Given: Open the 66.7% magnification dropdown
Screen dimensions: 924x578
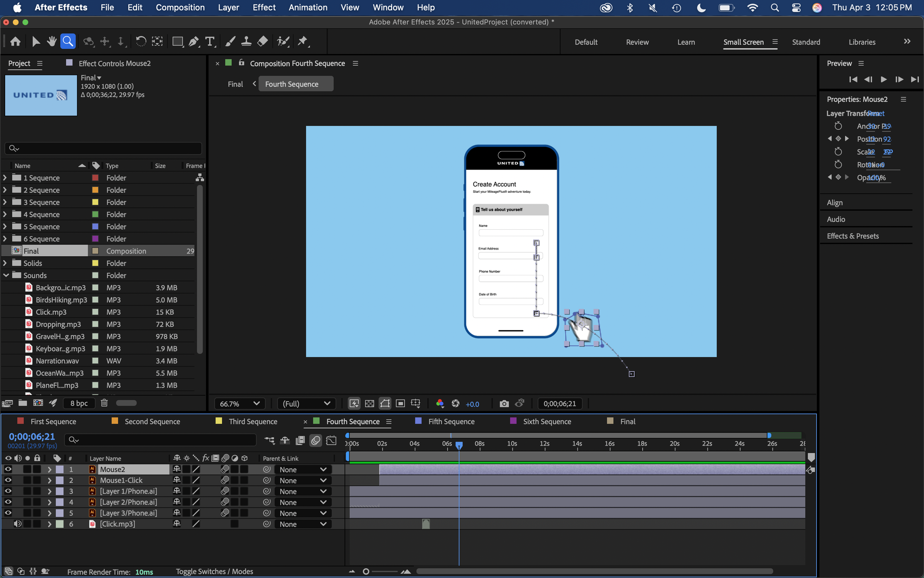Looking at the screenshot, I should tap(240, 404).
